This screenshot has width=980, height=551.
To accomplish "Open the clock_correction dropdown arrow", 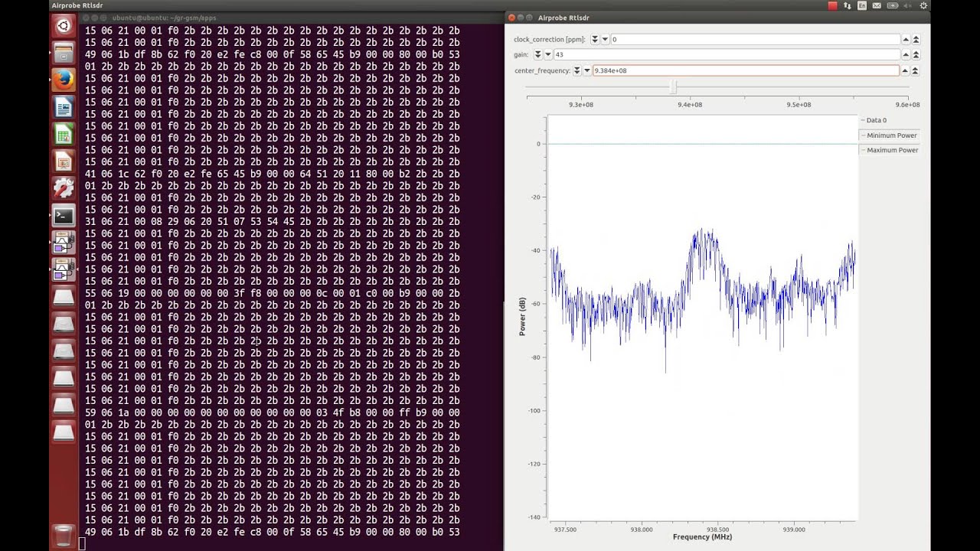I will click(x=605, y=39).
